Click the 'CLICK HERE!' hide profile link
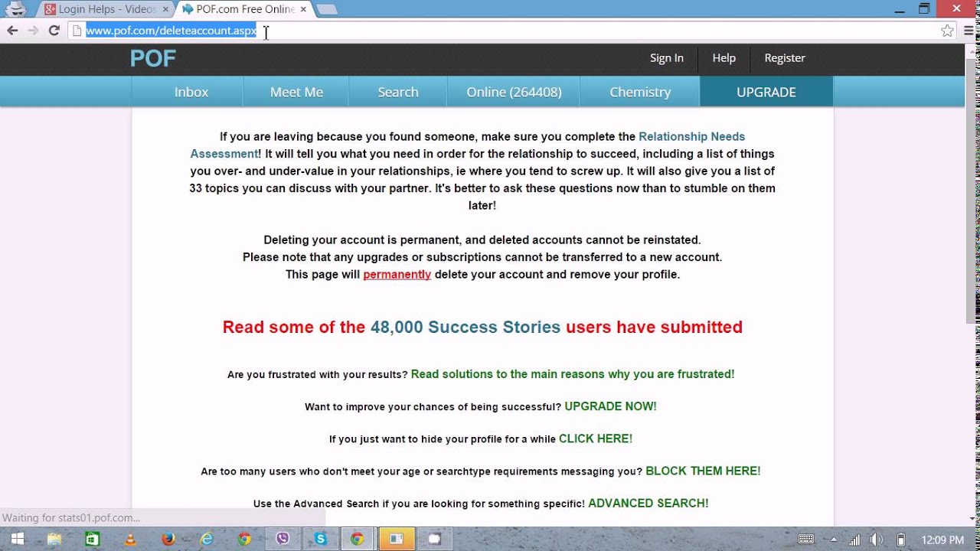980x551 pixels. [596, 439]
